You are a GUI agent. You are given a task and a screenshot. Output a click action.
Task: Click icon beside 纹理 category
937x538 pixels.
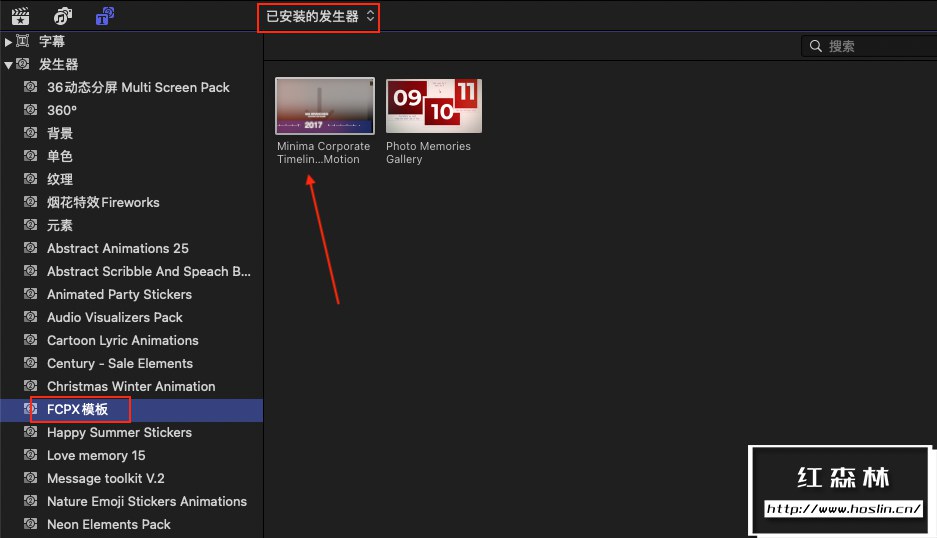[x=30, y=179]
